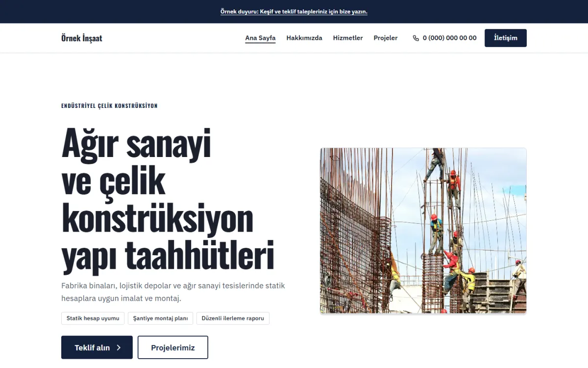Viewport: 588px width, 368px height.
Task: Click the Teklif alın button
Action: click(x=97, y=347)
